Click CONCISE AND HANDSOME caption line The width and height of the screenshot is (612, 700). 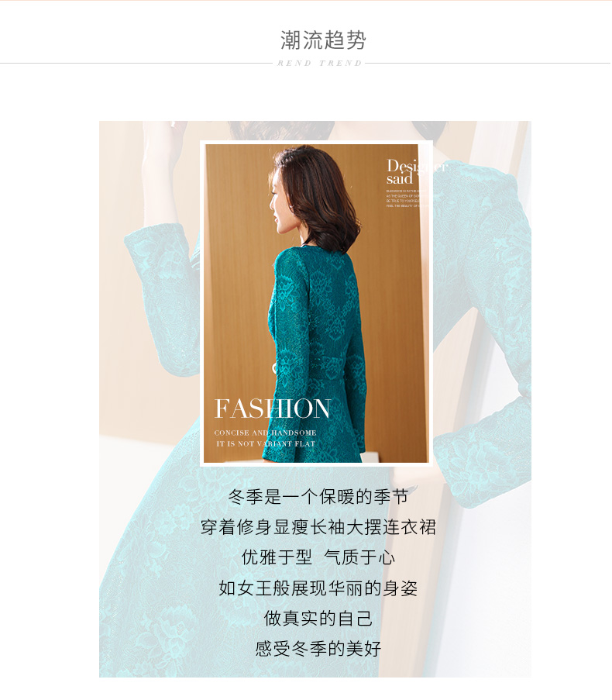pyautogui.click(x=266, y=433)
